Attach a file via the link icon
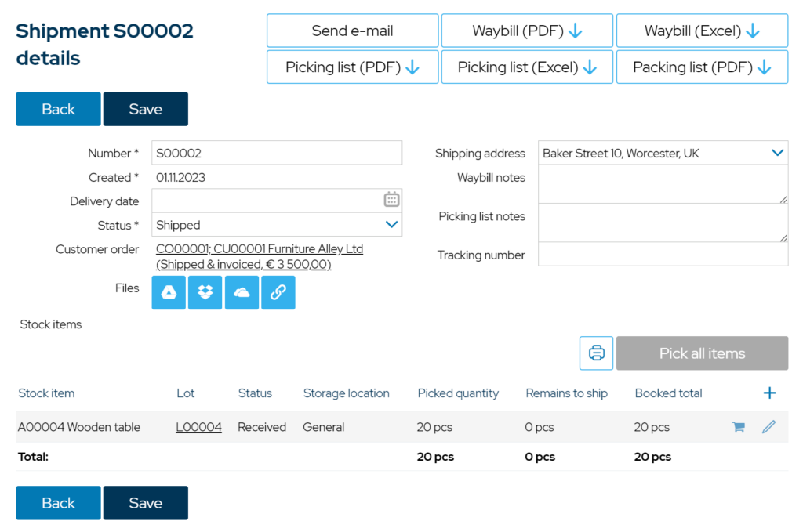Screen dimensions: 803x532 (x=278, y=292)
